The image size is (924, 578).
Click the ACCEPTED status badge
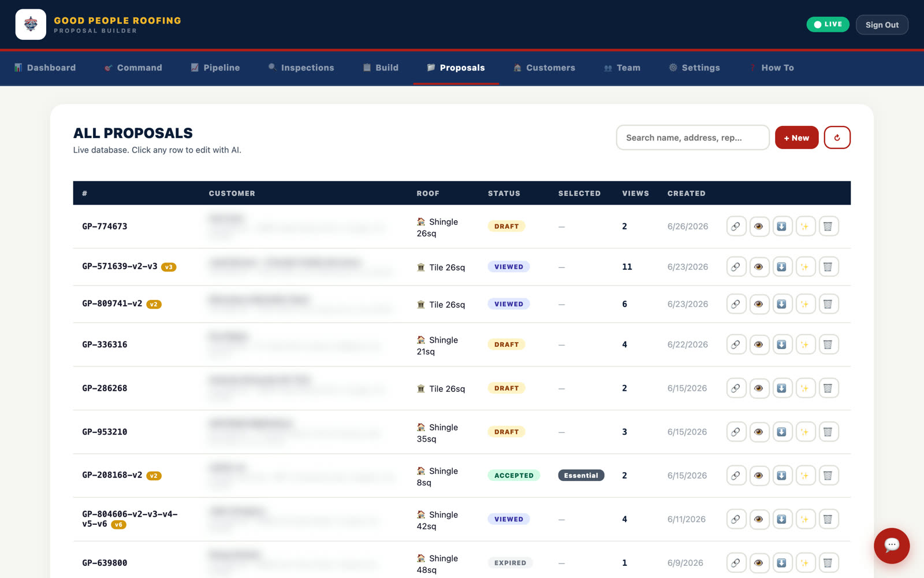click(x=513, y=476)
